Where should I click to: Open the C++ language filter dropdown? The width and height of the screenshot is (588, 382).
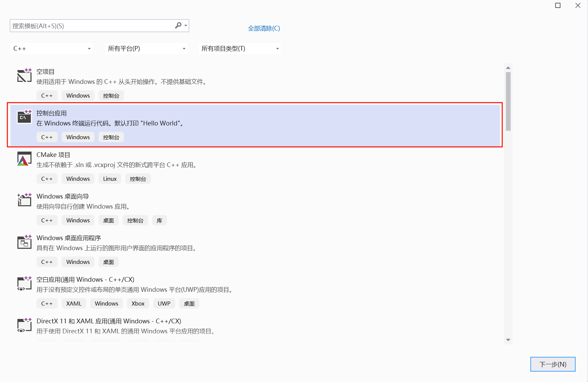click(52, 49)
